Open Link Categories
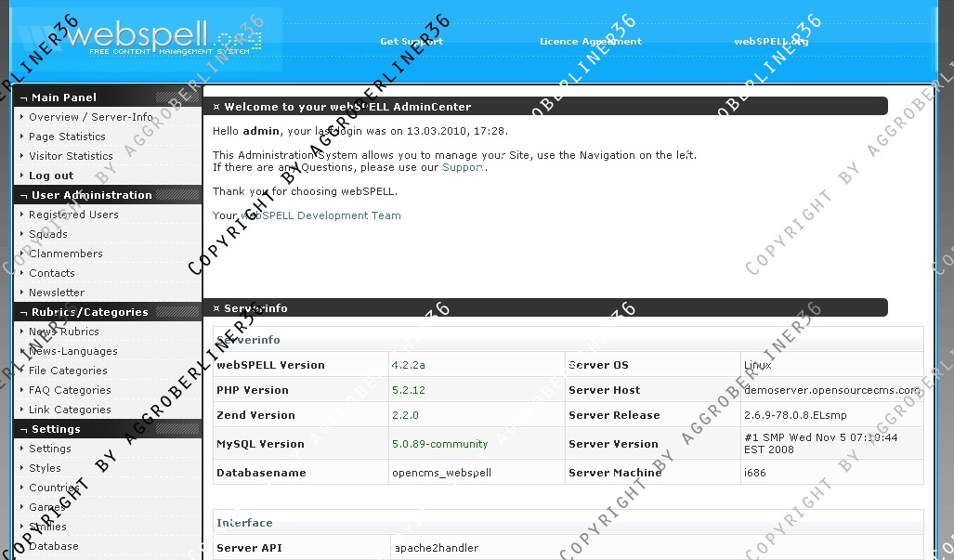This screenshot has height=560, width=954. click(70, 410)
